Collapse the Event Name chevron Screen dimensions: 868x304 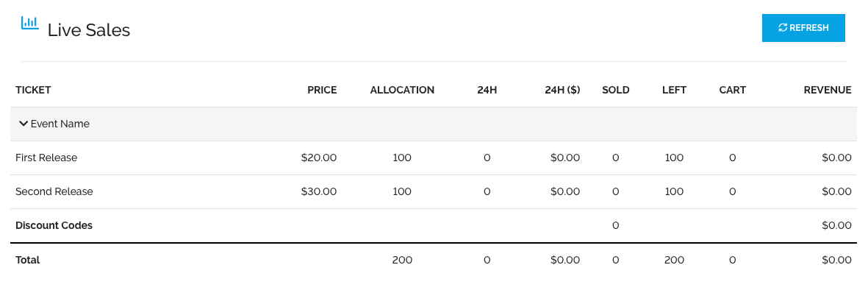(23, 124)
